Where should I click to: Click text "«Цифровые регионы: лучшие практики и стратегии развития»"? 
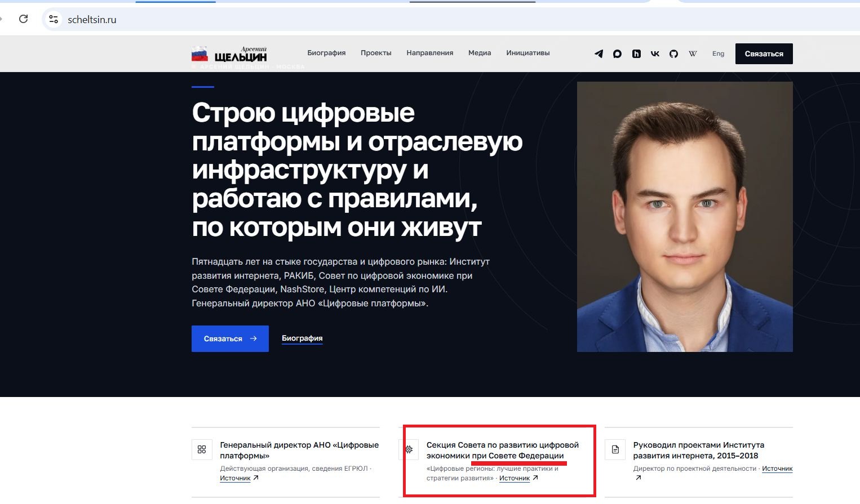click(x=493, y=473)
